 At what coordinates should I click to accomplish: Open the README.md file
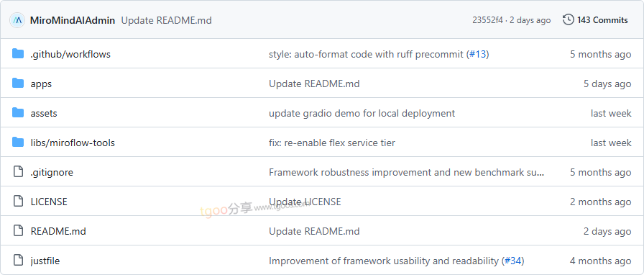(x=58, y=231)
